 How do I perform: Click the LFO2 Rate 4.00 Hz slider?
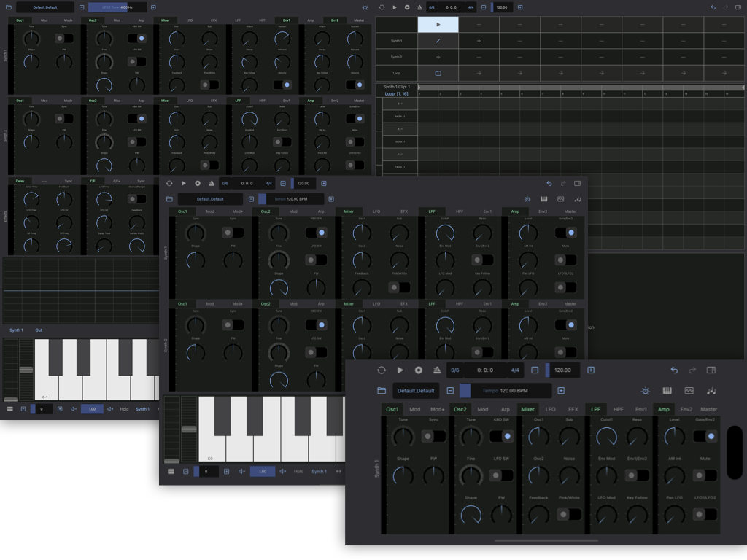click(117, 7)
